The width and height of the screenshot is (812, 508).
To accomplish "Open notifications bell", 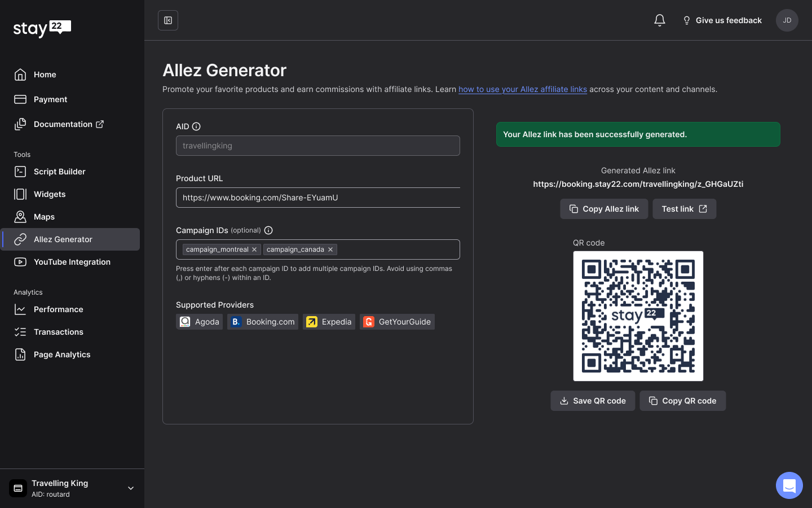I will tap(659, 20).
